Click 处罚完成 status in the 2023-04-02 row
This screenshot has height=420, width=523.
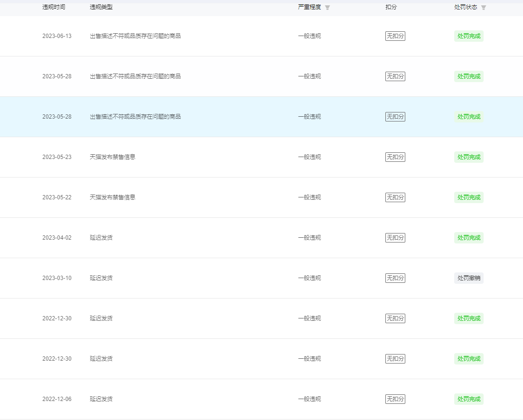point(468,238)
